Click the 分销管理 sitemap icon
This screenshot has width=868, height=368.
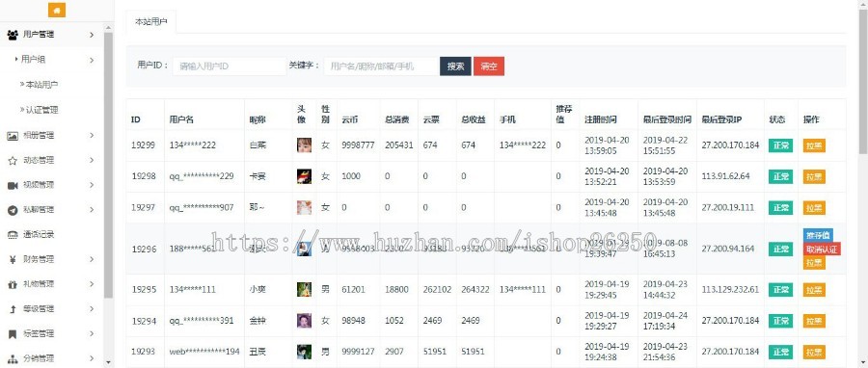[x=13, y=358]
